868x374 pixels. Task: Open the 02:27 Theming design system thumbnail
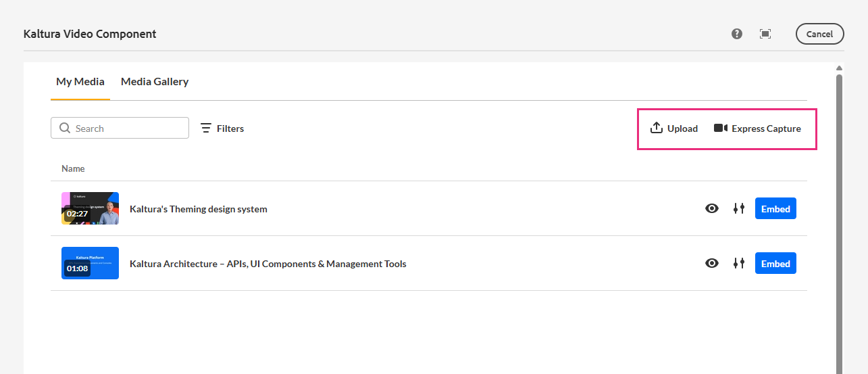coord(90,208)
